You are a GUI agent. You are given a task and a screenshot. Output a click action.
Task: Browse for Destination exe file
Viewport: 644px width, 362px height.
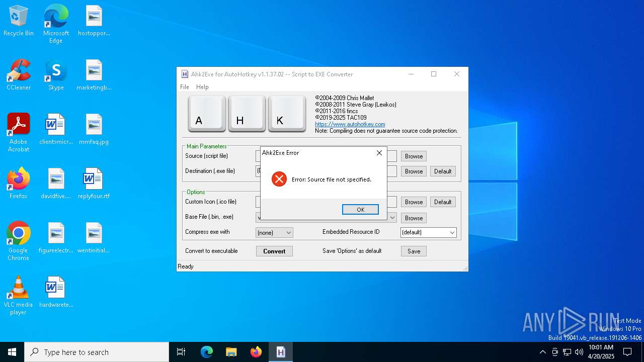414,171
